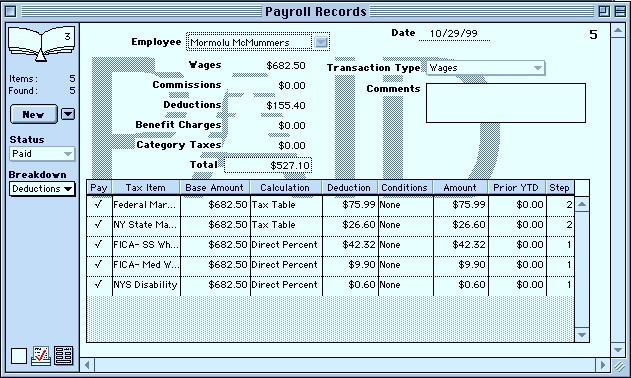Toggle Pay checkmark for NYS Disability row
Screen dimensions: 631x378
[99, 285]
